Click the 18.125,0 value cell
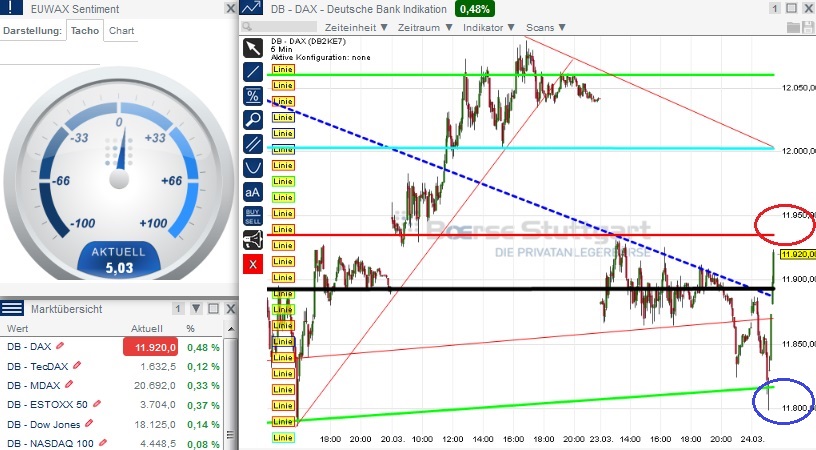The height and width of the screenshot is (450, 816). coord(155,425)
